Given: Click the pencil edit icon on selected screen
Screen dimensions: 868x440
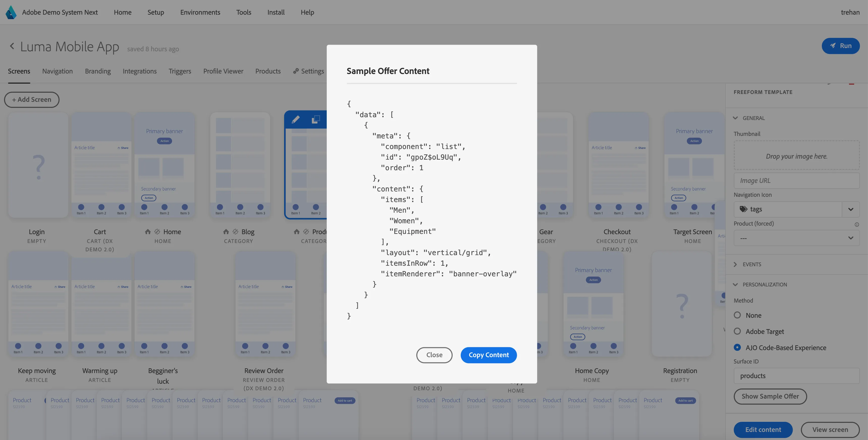Looking at the screenshot, I should 295,119.
